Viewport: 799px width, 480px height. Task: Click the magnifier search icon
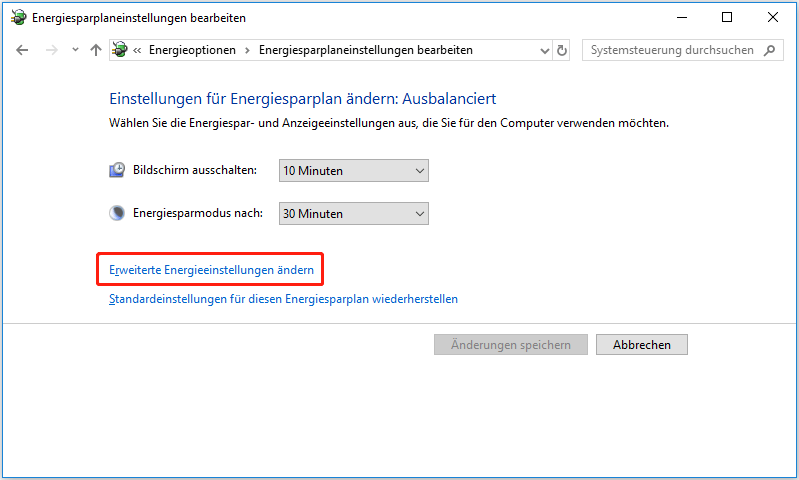[770, 50]
